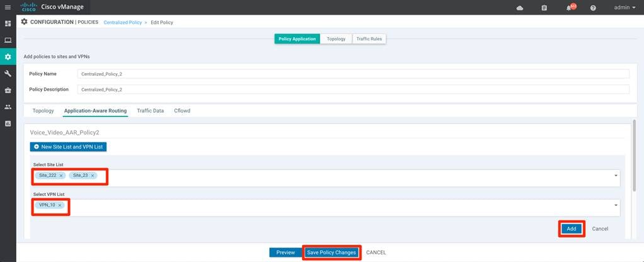This screenshot has width=644, height=262.
Task: Switch to Traffic Rules tab
Action: (x=370, y=38)
